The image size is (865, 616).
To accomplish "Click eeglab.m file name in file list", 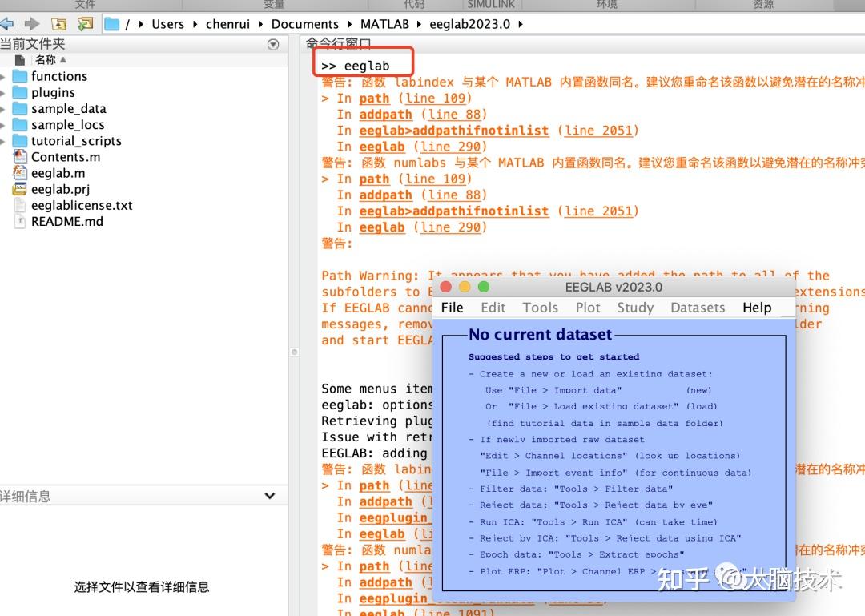I will pos(58,173).
